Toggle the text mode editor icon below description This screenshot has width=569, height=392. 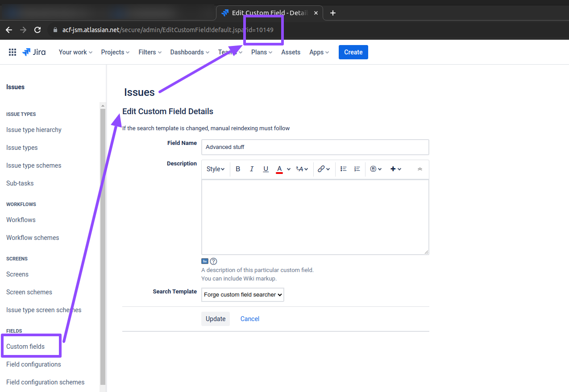click(x=205, y=261)
